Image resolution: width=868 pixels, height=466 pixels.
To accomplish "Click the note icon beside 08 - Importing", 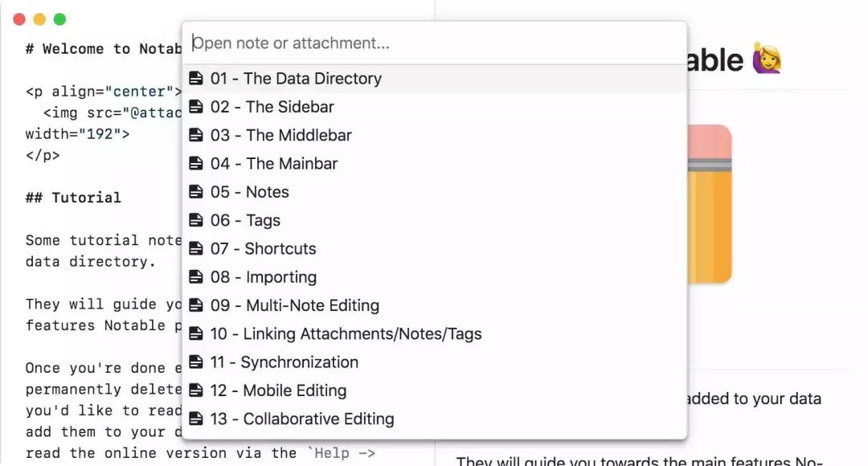I will click(x=196, y=276).
